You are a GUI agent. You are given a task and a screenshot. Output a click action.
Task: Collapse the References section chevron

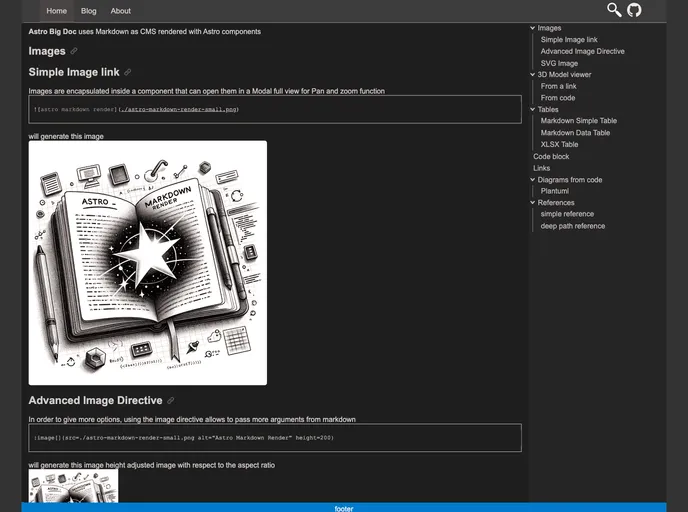pyautogui.click(x=532, y=202)
